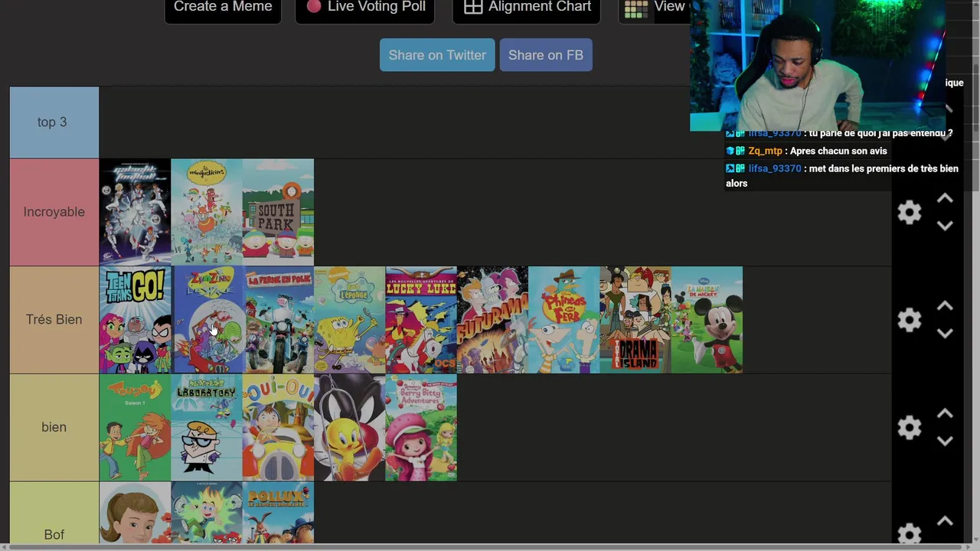Move Incroyable row up with chevron
980x551 pixels.
click(x=945, y=198)
